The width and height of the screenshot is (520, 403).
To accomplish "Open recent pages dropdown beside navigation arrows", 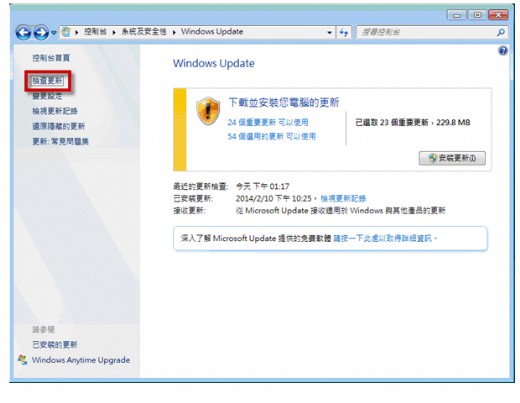I will pos(54,33).
